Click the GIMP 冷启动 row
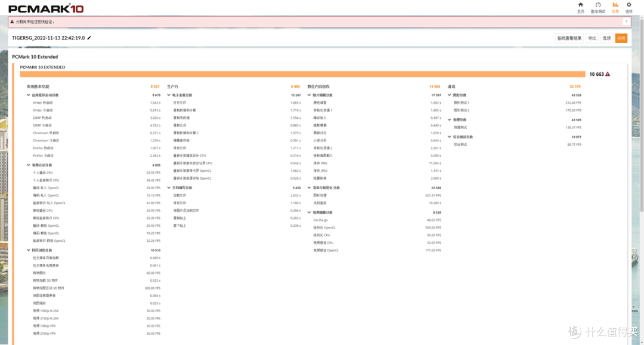Viewport: 644px width, 345px height. (x=97, y=125)
